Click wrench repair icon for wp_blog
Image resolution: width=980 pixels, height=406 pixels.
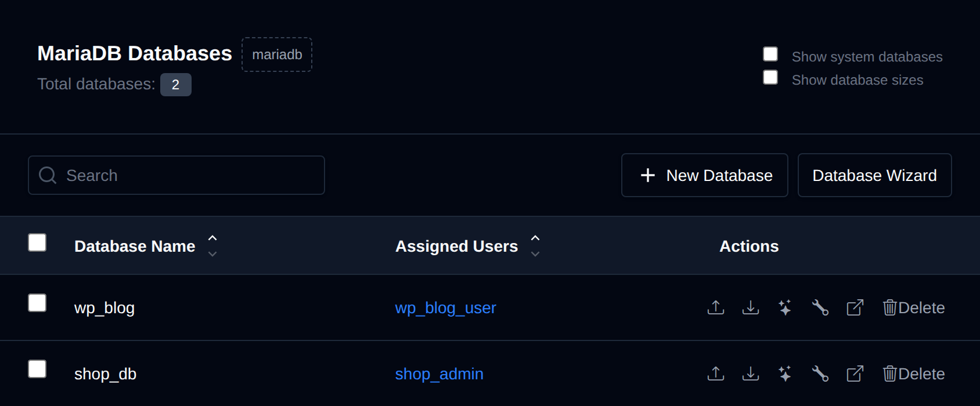820,307
